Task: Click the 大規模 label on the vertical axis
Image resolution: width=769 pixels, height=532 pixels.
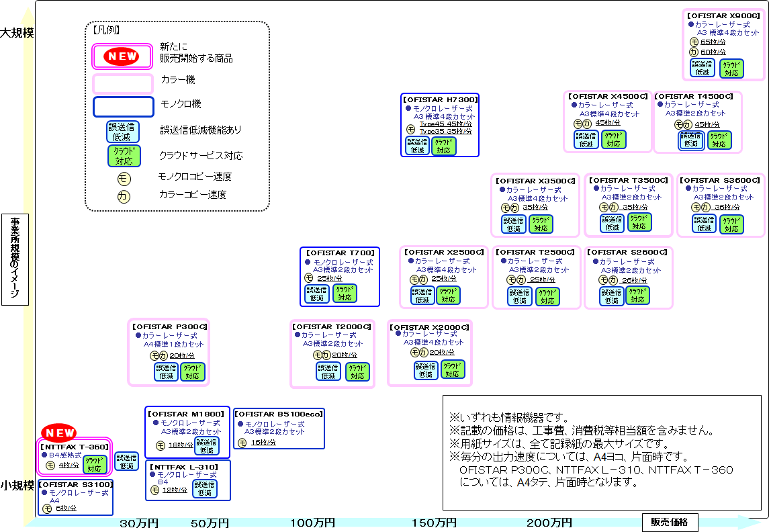Action: click(17, 33)
